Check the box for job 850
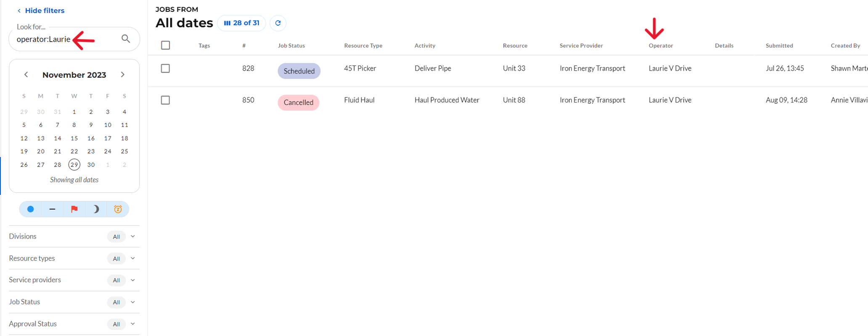Screen dimensions: 868x336 [x=166, y=100]
